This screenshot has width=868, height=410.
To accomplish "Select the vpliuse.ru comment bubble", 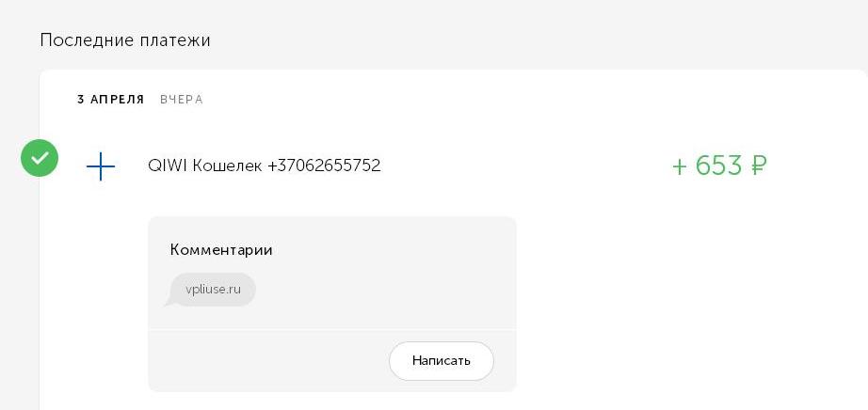I will click(x=213, y=290).
